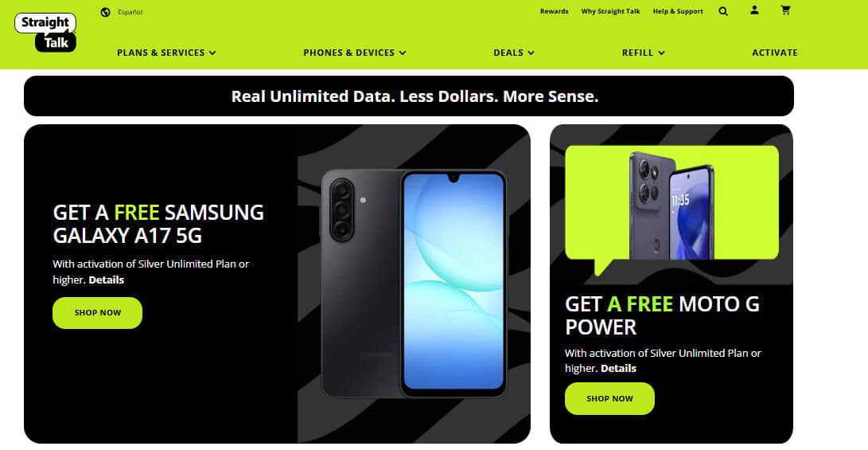This screenshot has width=868, height=450.
Task: Click the Straight Talk logo
Action: coord(45,33)
